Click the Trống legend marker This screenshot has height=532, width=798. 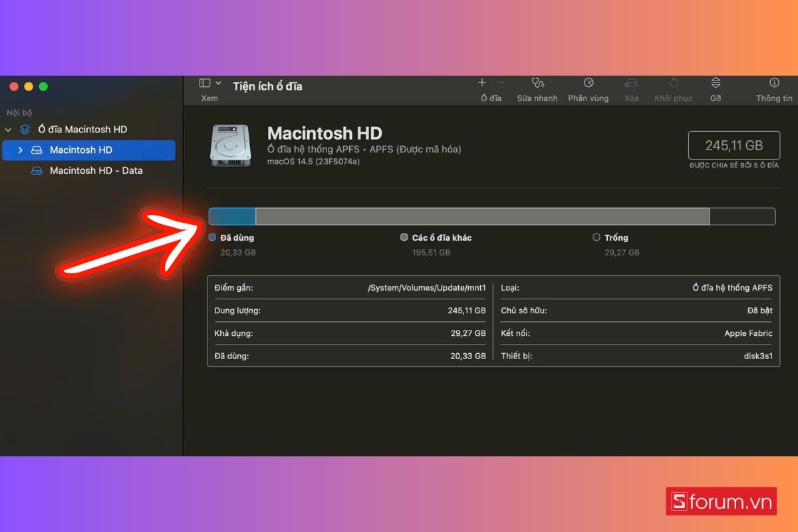(597, 237)
